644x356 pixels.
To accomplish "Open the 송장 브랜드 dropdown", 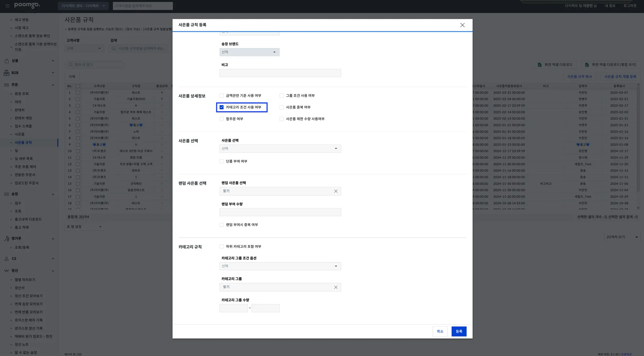I will tap(249, 52).
